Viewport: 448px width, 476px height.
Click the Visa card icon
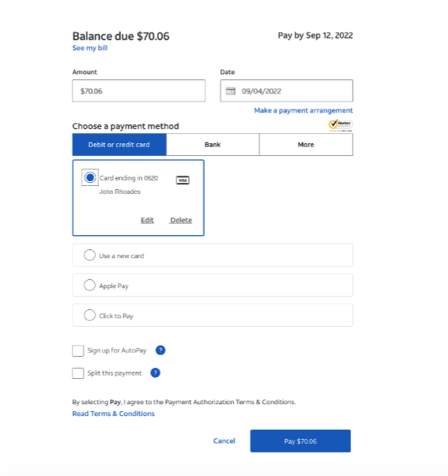coord(183,180)
